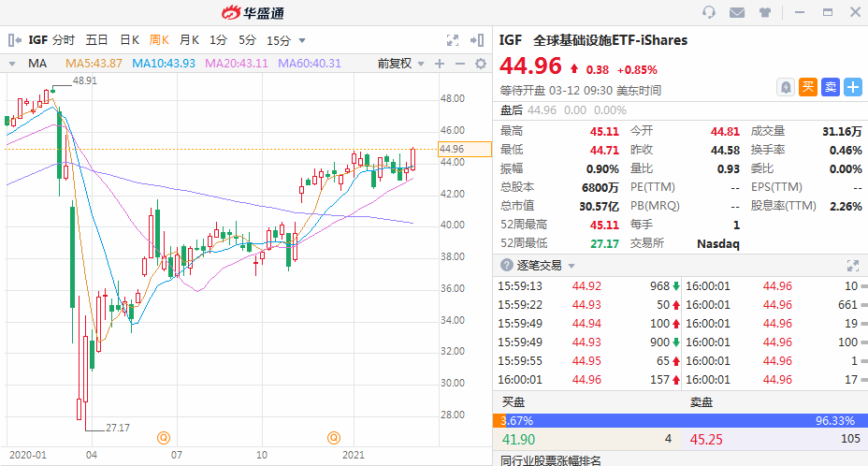868x466 pixels.
Task: Set a price alert bell
Action: (785, 87)
